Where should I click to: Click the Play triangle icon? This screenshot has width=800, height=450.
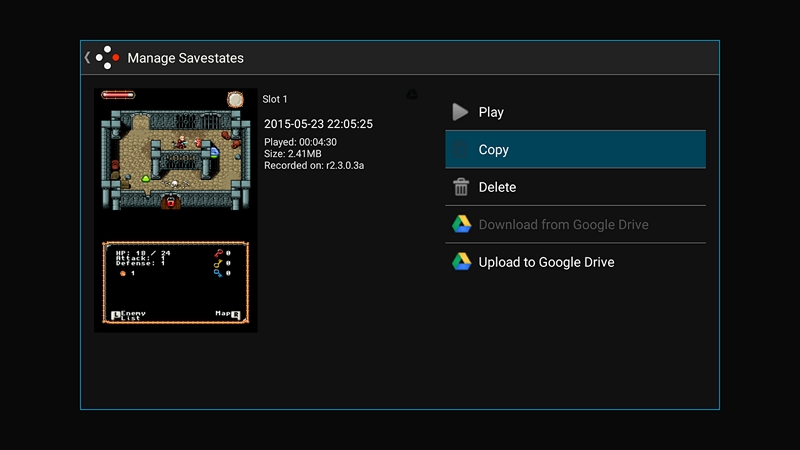(460, 112)
